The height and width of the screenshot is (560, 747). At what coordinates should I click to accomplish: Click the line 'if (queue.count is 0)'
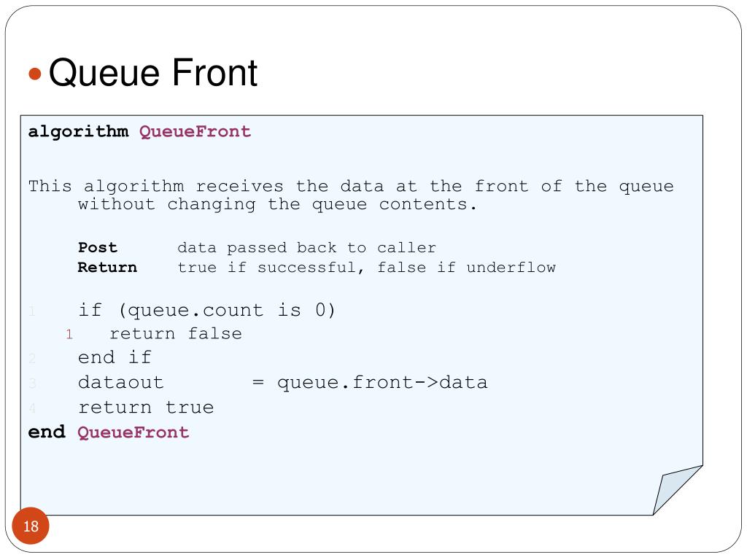(206, 311)
